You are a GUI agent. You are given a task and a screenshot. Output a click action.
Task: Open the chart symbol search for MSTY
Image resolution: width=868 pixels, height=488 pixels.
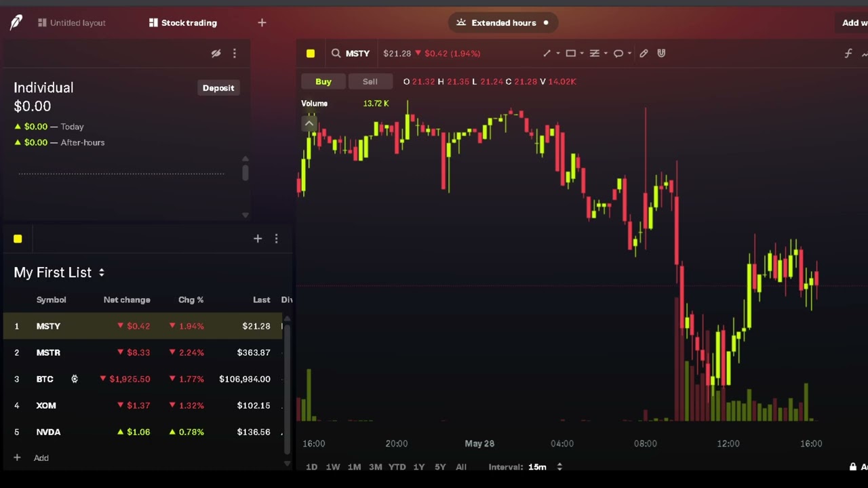pos(351,53)
